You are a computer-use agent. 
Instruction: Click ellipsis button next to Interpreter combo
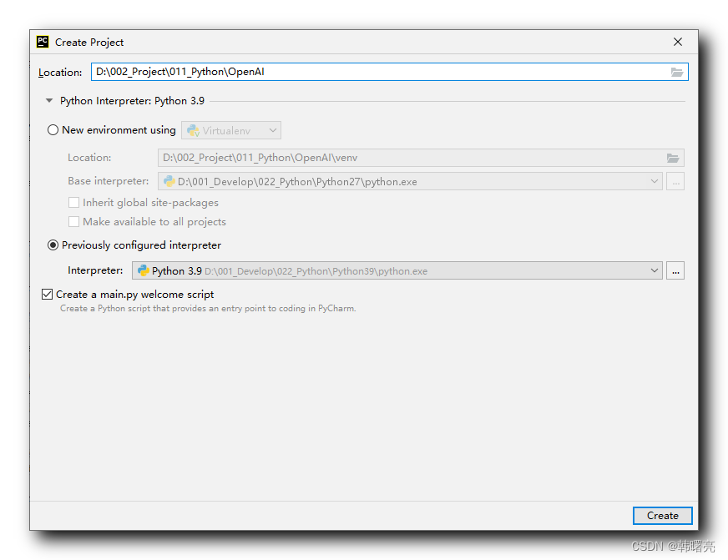pos(675,270)
